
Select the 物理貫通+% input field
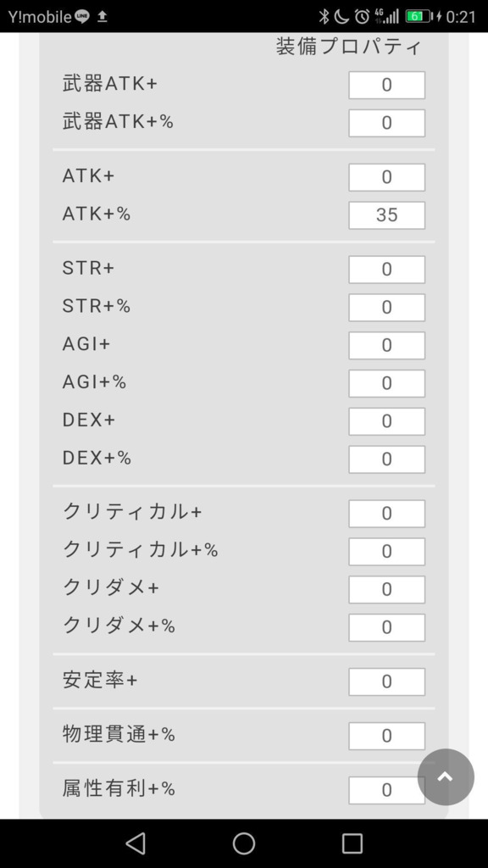point(386,736)
